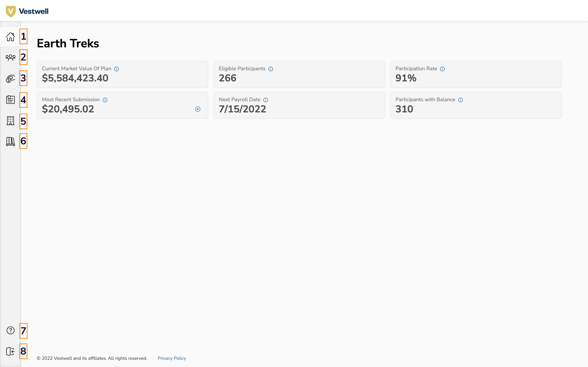This screenshot has height=367, width=588.
Task: Open the Eligible Participants info tooltip
Action: click(271, 69)
